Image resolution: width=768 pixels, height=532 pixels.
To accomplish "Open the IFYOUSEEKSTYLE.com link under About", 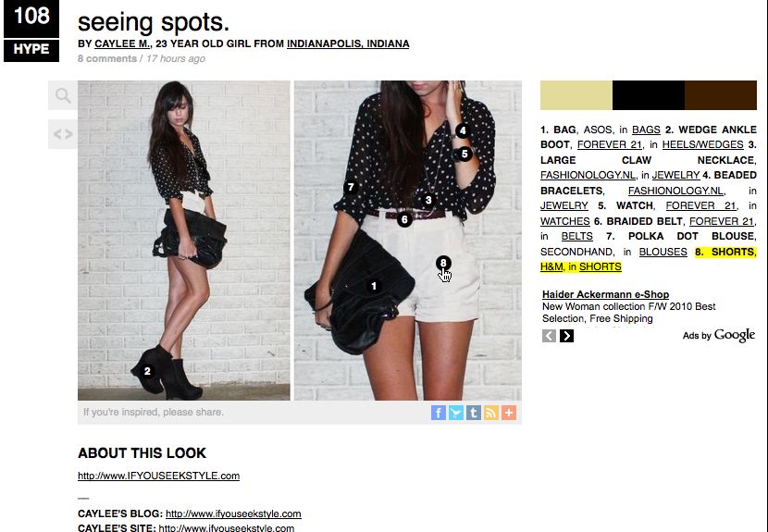I will click(x=159, y=476).
